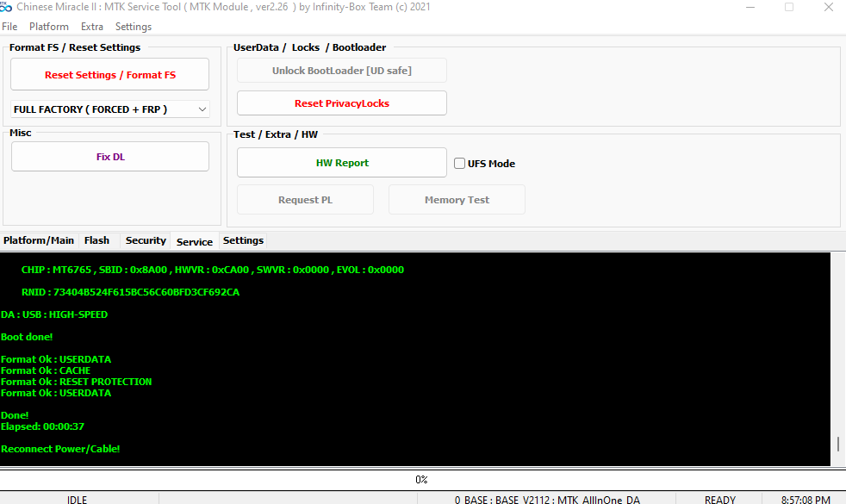846x504 pixels.
Task: Click the 'DA : USB : HIGH-SPEED' log line
Action: 54,314
